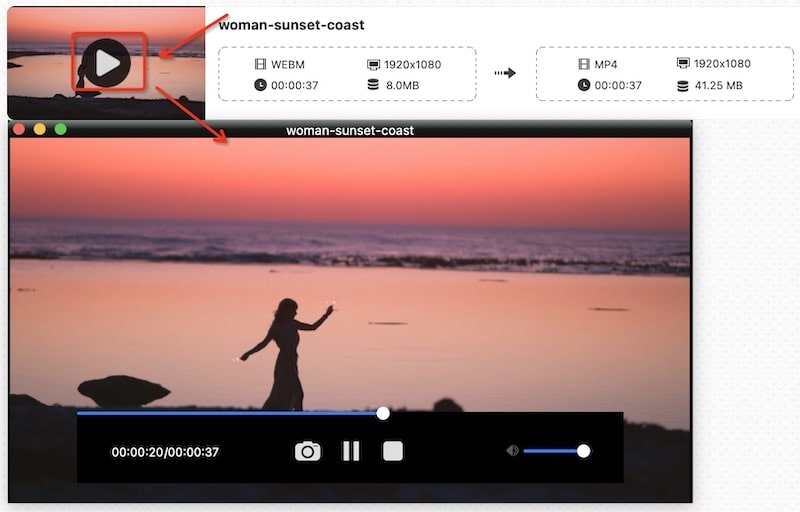Take a snapshot with the camera icon
The height and width of the screenshot is (512, 800).
point(308,451)
